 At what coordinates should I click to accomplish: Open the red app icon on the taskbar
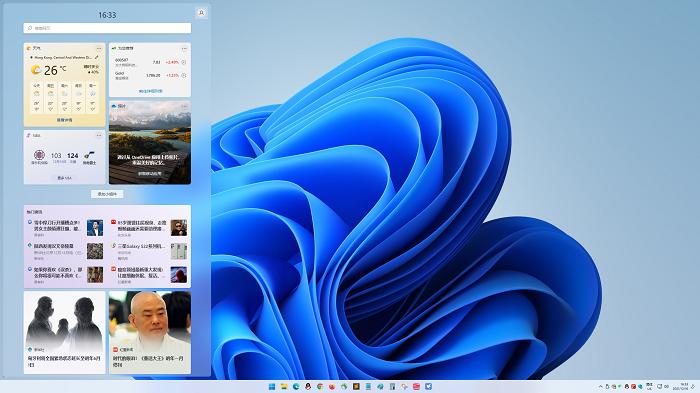417,386
